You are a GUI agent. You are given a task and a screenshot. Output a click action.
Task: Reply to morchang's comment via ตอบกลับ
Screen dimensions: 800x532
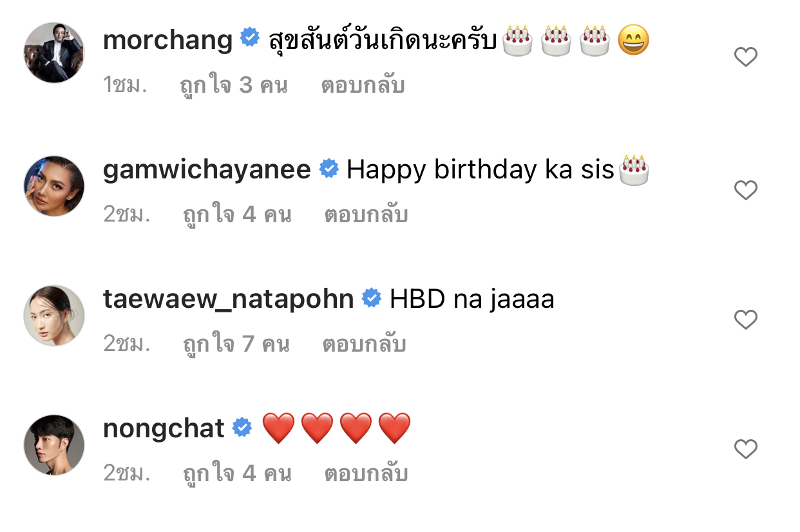click(x=363, y=85)
